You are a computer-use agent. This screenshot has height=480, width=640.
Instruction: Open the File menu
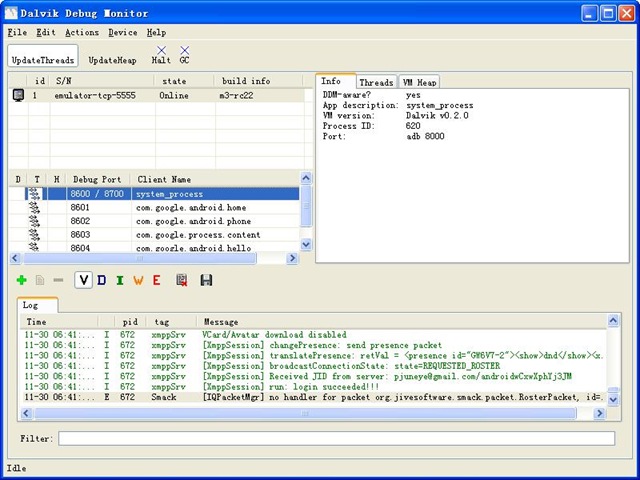(17, 32)
